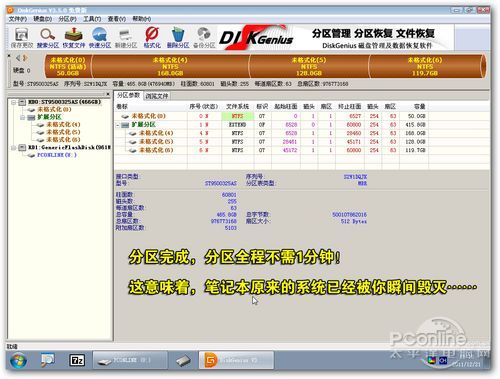The image size is (500, 379).
Task: Open the 恢复文件 file recovery tool
Action: pos(74,38)
